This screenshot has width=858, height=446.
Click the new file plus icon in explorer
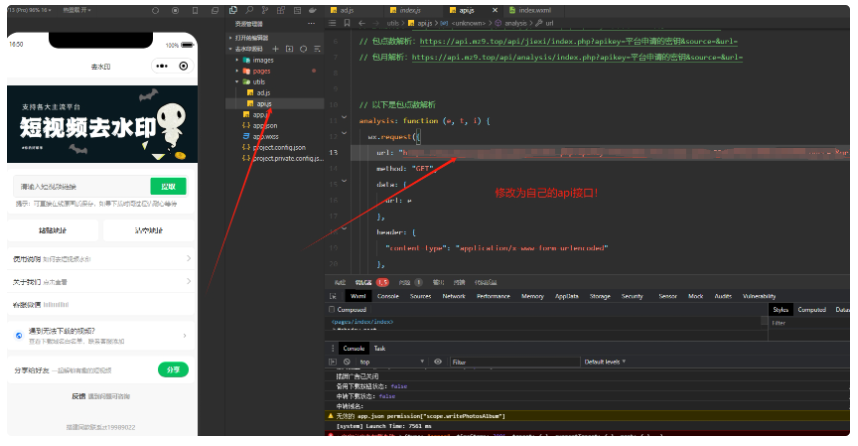(277, 48)
